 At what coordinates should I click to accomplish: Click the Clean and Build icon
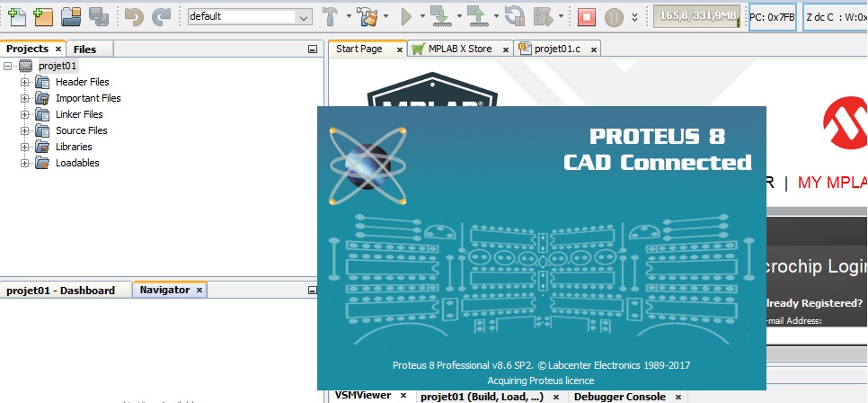[366, 16]
